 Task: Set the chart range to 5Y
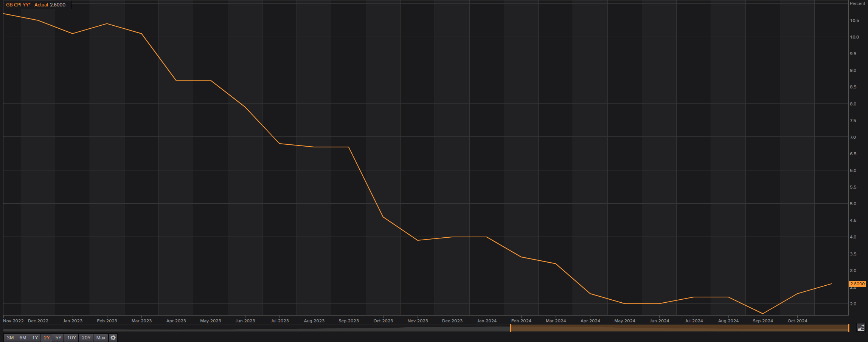point(58,337)
